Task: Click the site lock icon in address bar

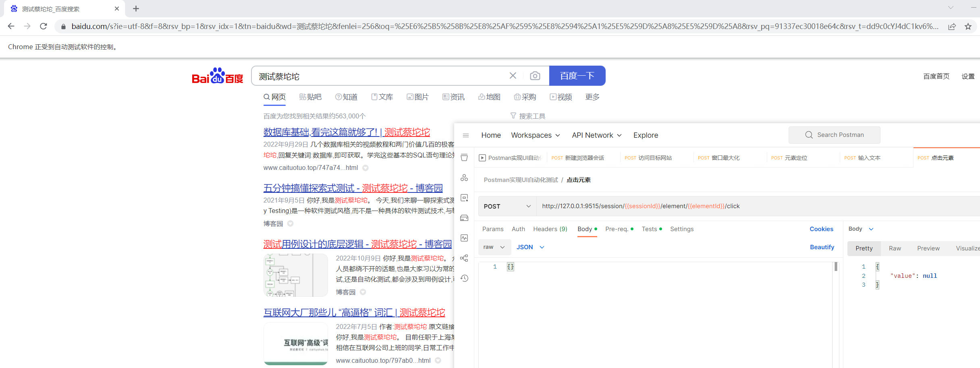Action: 63,27
